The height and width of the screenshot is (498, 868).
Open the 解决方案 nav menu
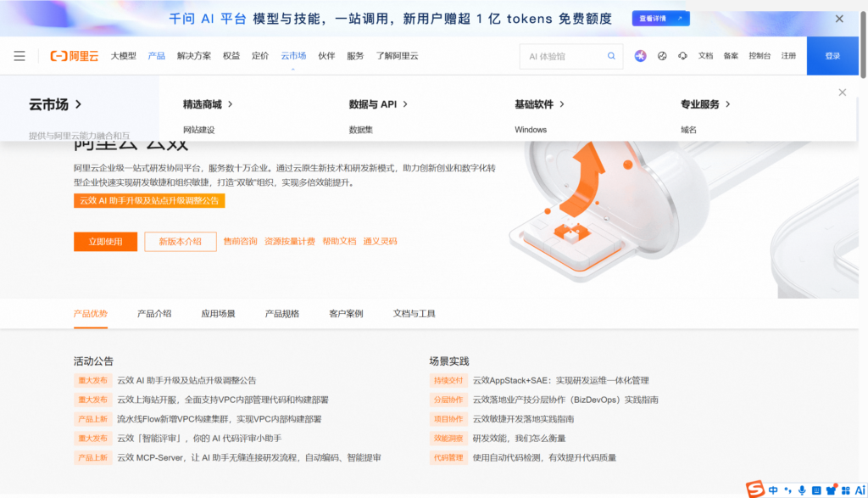tap(194, 56)
